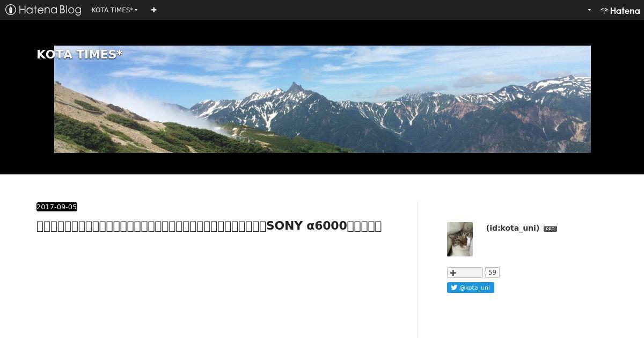Click the PRO badge next to kota_uni

(550, 229)
